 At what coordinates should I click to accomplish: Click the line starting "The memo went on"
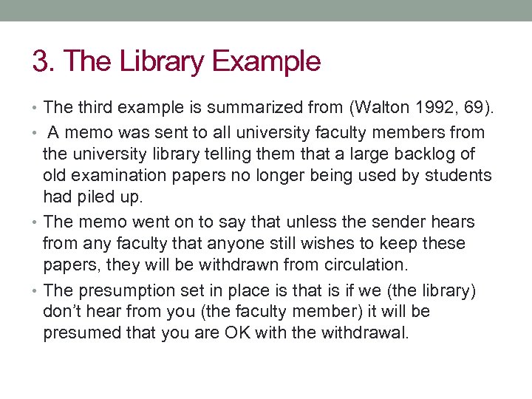259,222
